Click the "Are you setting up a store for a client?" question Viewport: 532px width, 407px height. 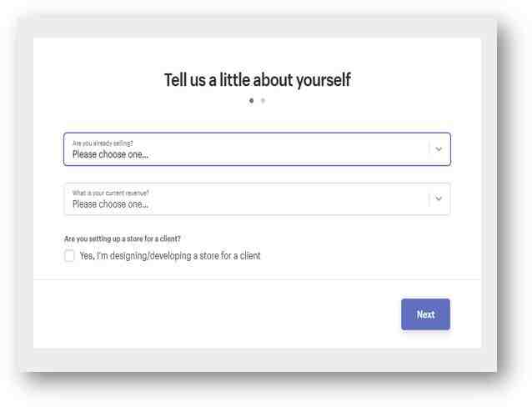pyautogui.click(x=122, y=239)
